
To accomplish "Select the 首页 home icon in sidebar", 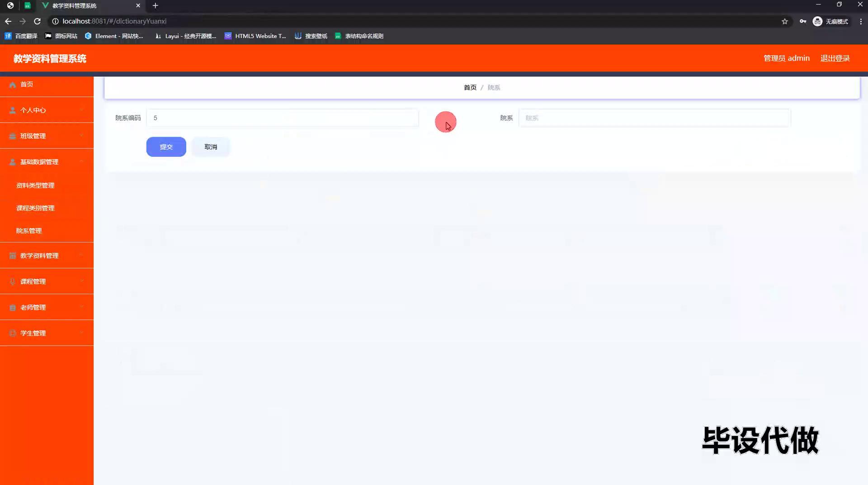I will 12,85.
